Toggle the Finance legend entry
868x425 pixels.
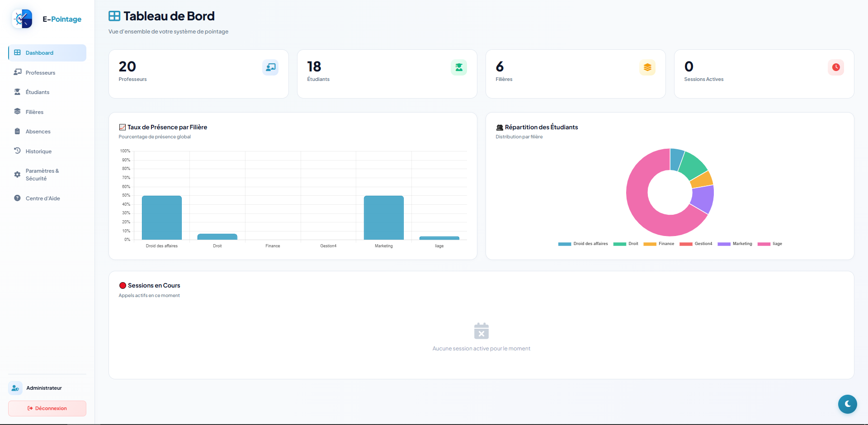(x=659, y=244)
